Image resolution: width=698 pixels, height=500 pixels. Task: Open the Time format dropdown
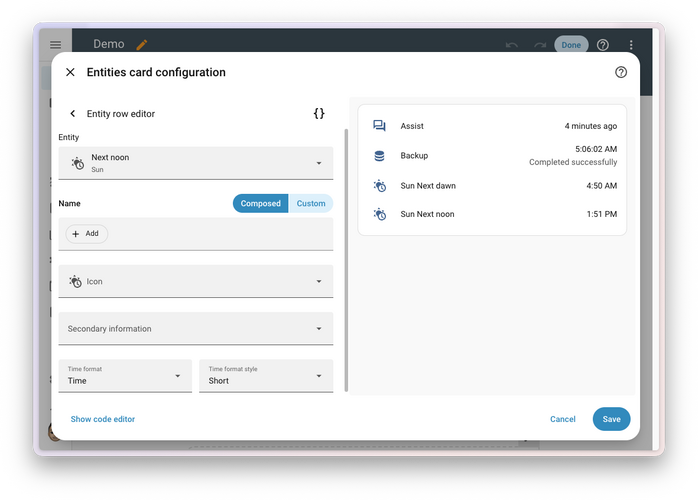point(125,376)
